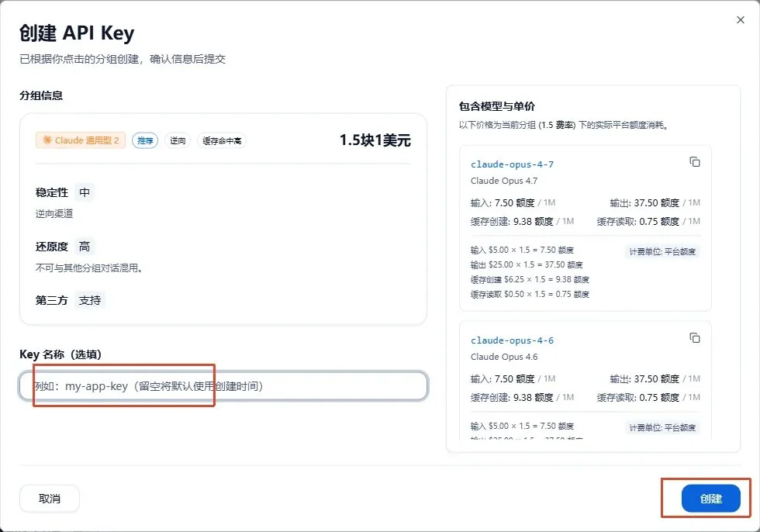Click the Key 名称（选填）label
The image size is (760, 532).
pyautogui.click(x=60, y=354)
